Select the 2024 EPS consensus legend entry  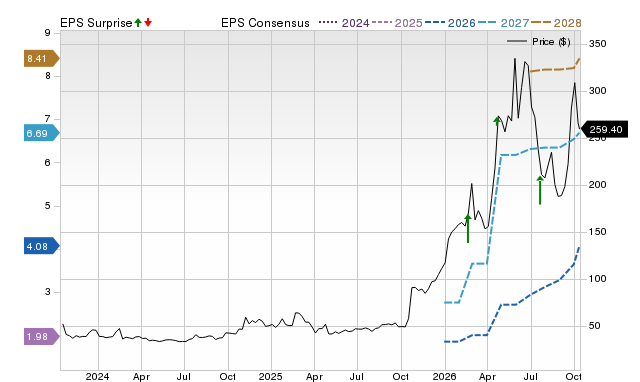pyautogui.click(x=344, y=23)
